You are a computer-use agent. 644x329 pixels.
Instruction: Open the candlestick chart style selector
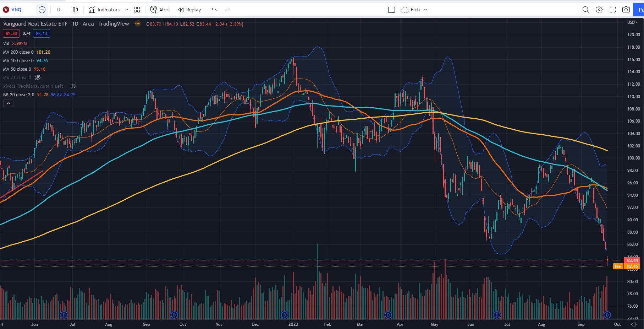coord(75,10)
